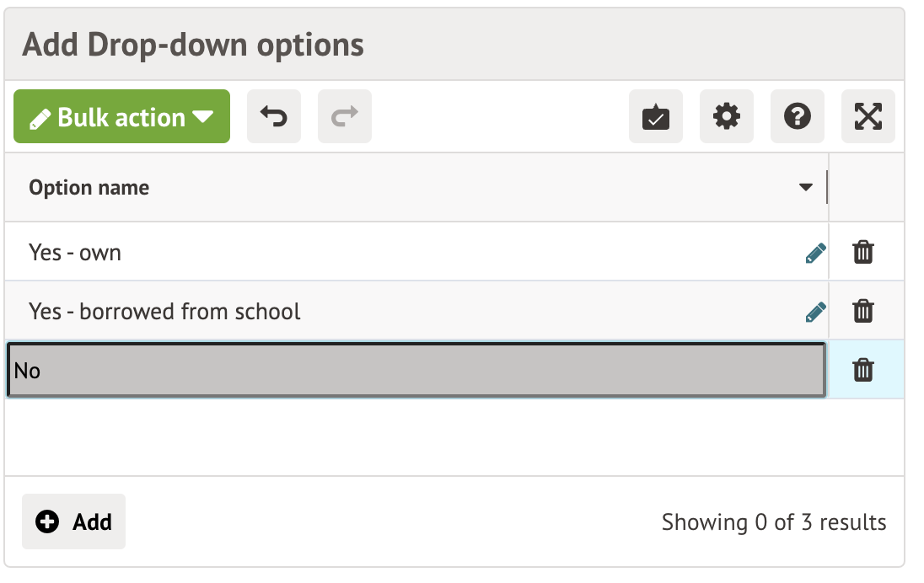Delete the 'No' option row

tap(862, 370)
